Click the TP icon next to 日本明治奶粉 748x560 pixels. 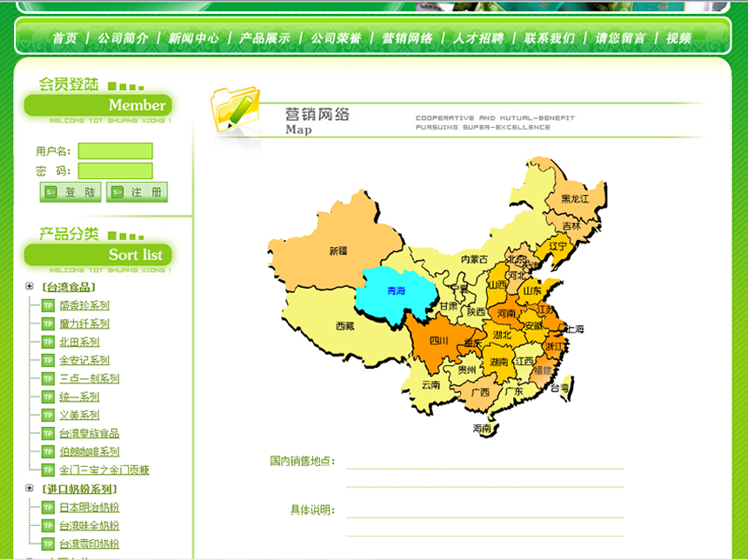click(49, 507)
